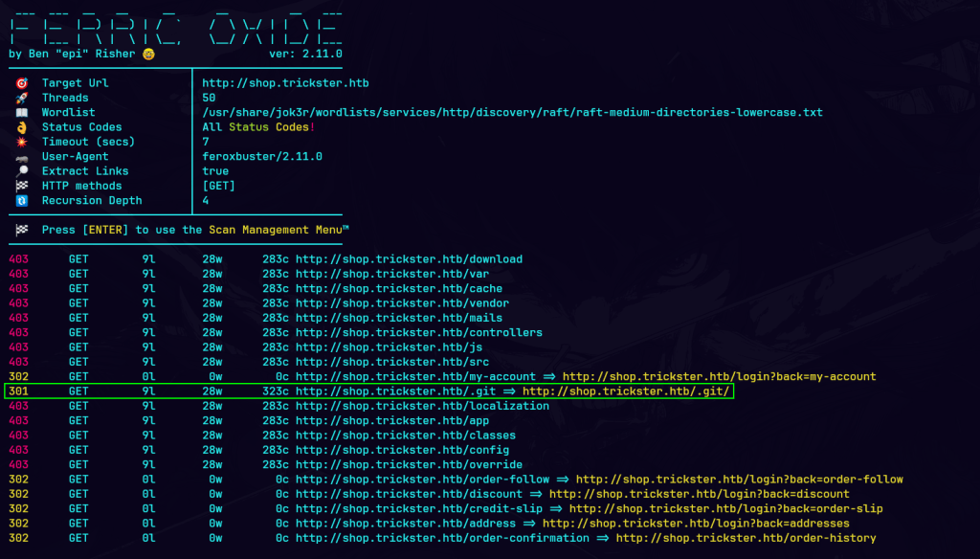Click the icon next to Recursion Depth
The image size is (980, 559).
coord(21,201)
